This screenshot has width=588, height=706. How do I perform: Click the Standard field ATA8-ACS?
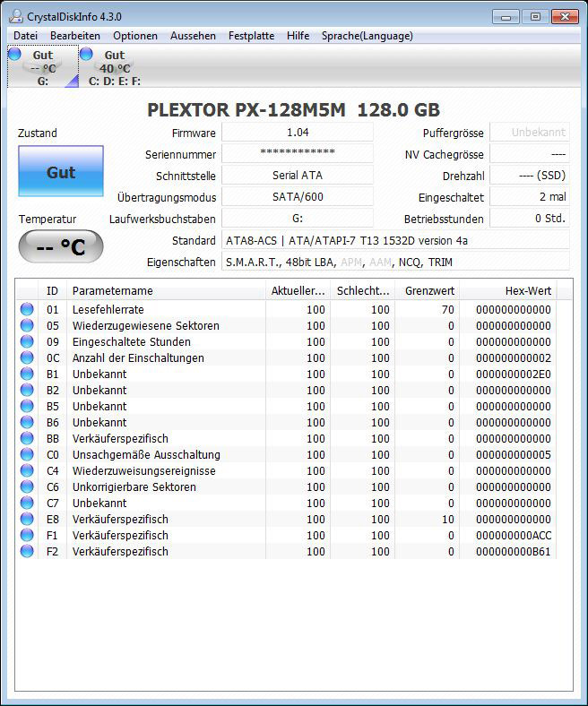coord(395,240)
